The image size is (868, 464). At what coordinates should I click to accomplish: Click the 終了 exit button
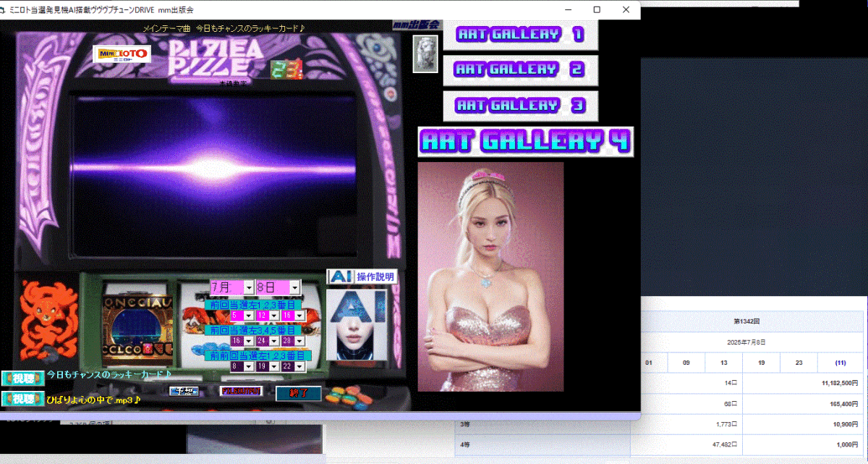[298, 394]
